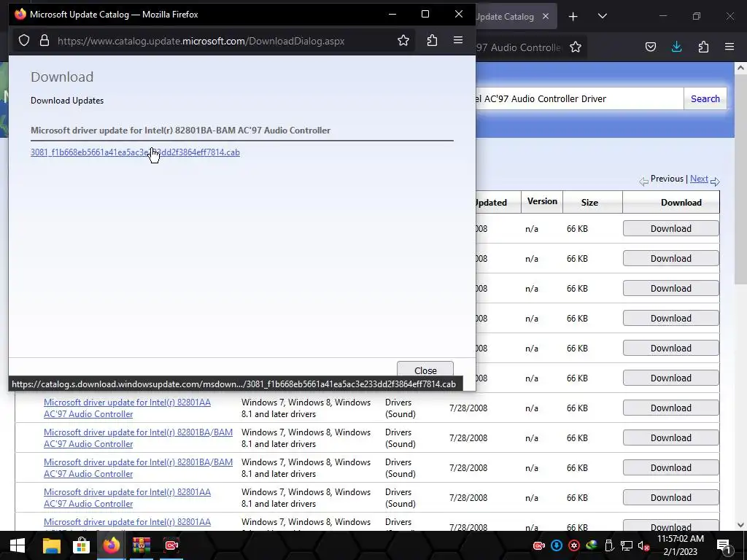The height and width of the screenshot is (560, 747).
Task: Click the Download Updates text
Action: 67,101
